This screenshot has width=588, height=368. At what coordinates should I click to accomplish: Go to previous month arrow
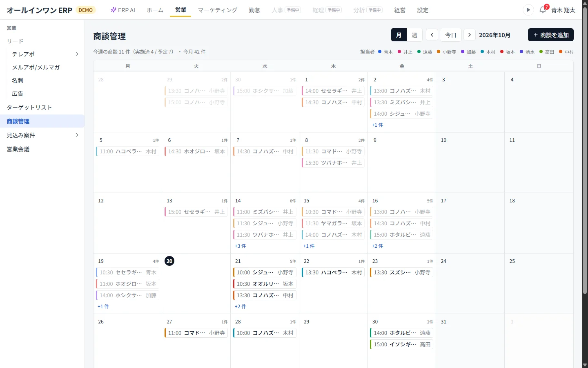click(x=432, y=35)
